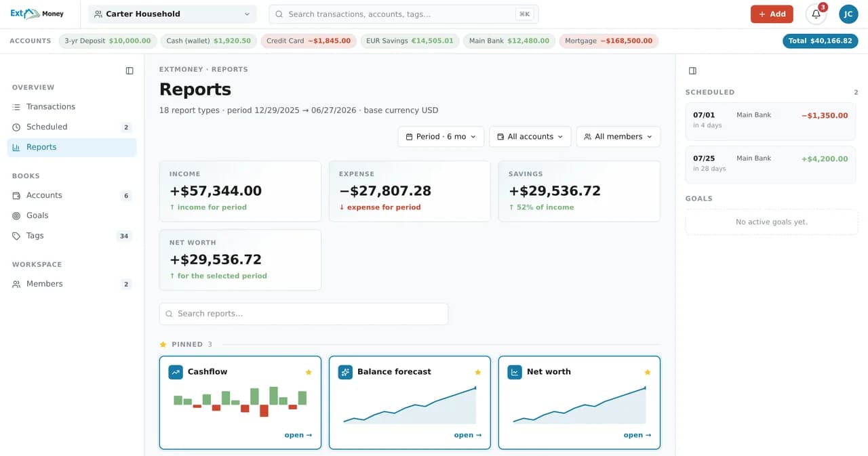Open the 07/01 scheduled payment −$1,350.00
Image resolution: width=868 pixels, height=456 pixels.
click(x=770, y=121)
